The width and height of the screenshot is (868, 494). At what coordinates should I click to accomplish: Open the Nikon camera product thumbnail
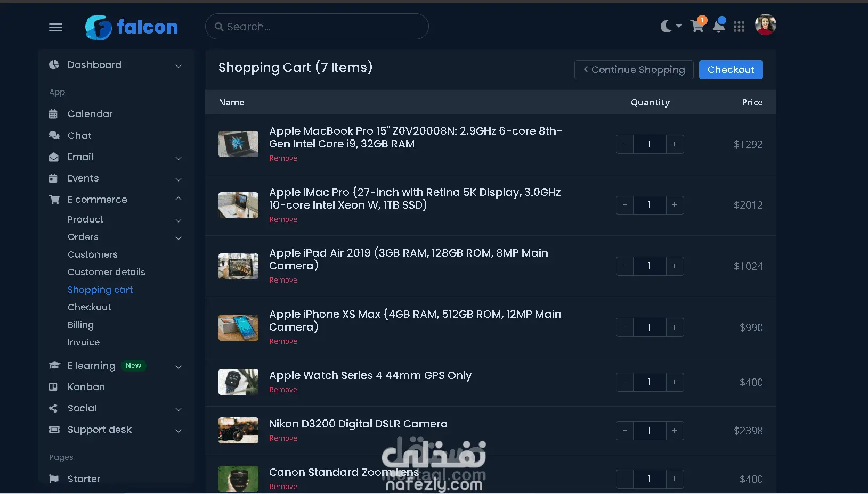pyautogui.click(x=238, y=431)
